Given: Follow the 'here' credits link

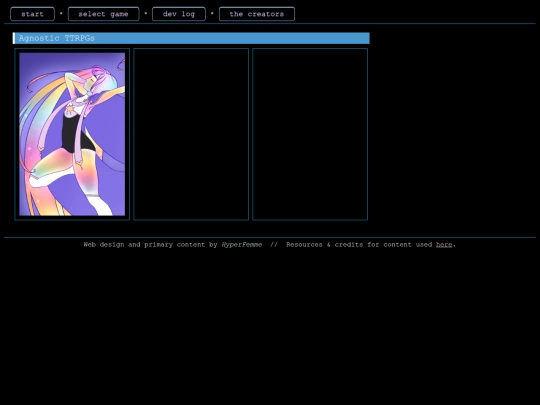Looking at the screenshot, I should click(x=444, y=245).
